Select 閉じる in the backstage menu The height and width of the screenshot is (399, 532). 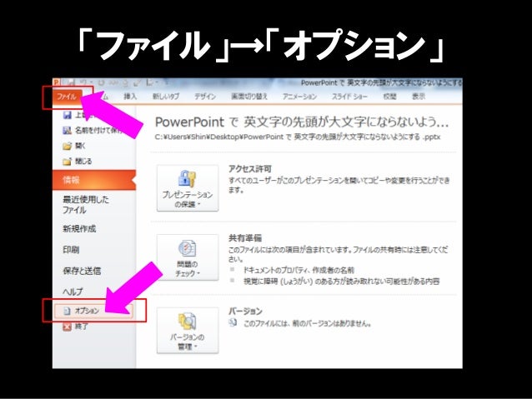tap(83, 162)
